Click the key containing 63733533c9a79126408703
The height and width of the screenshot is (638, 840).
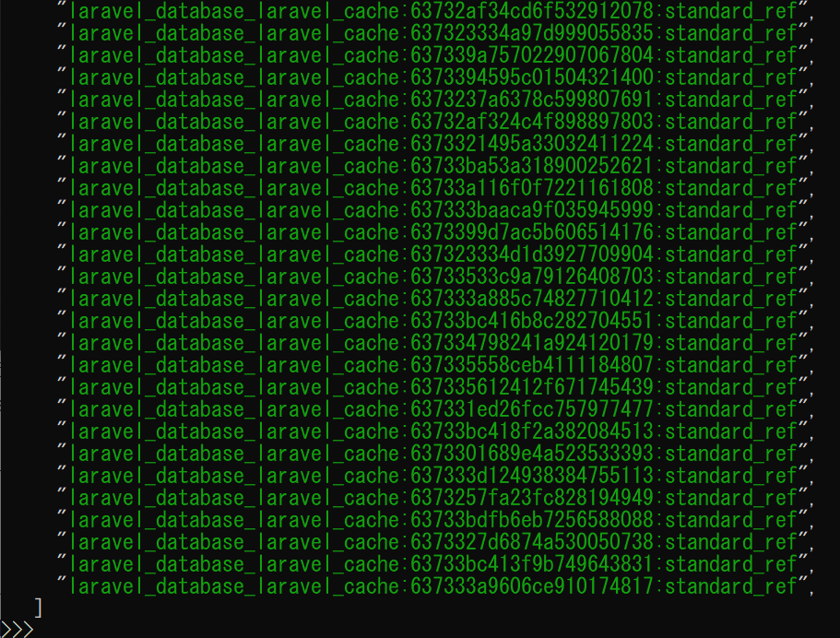(x=432, y=277)
